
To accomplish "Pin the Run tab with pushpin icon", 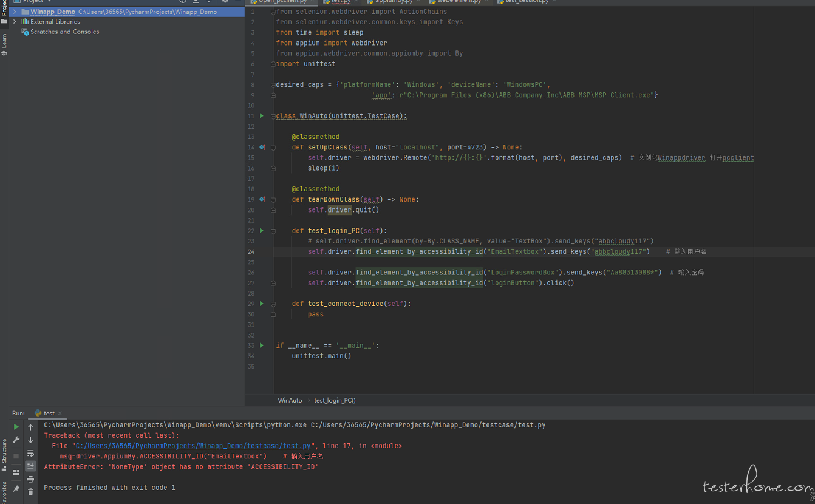I will pos(16,489).
